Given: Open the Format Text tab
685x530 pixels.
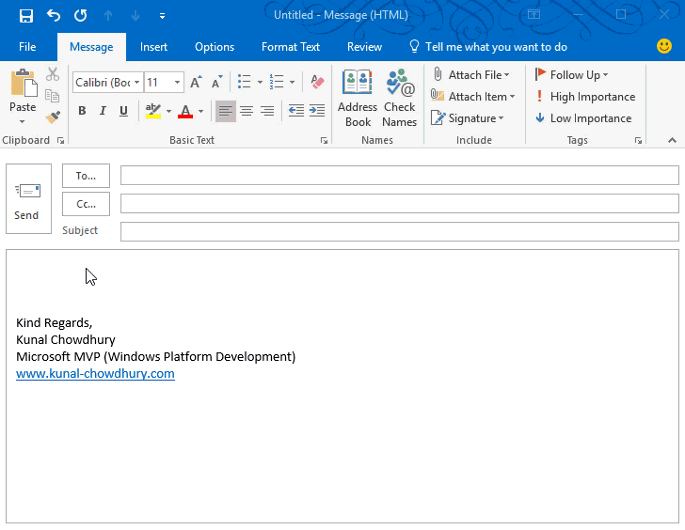Looking at the screenshot, I should (291, 47).
